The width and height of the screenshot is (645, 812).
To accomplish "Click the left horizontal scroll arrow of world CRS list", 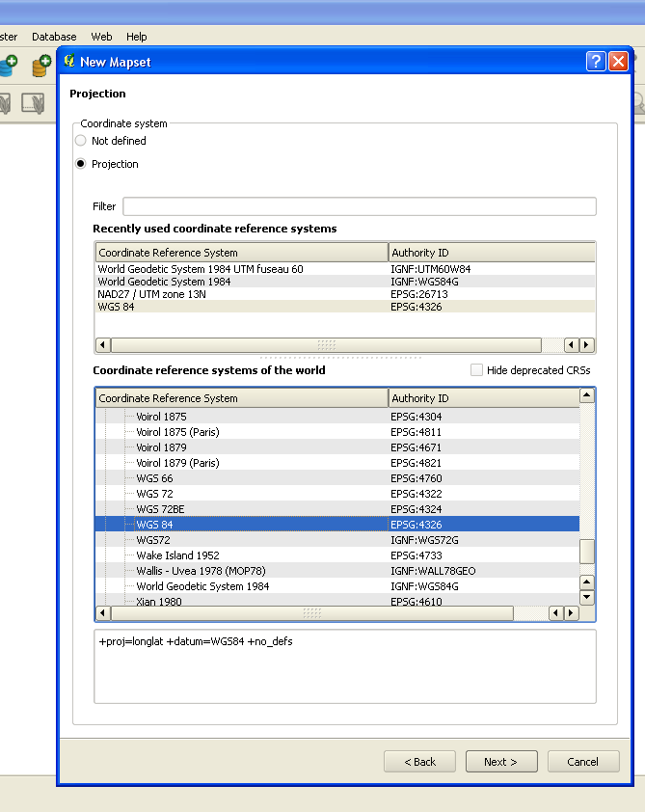I will click(102, 613).
